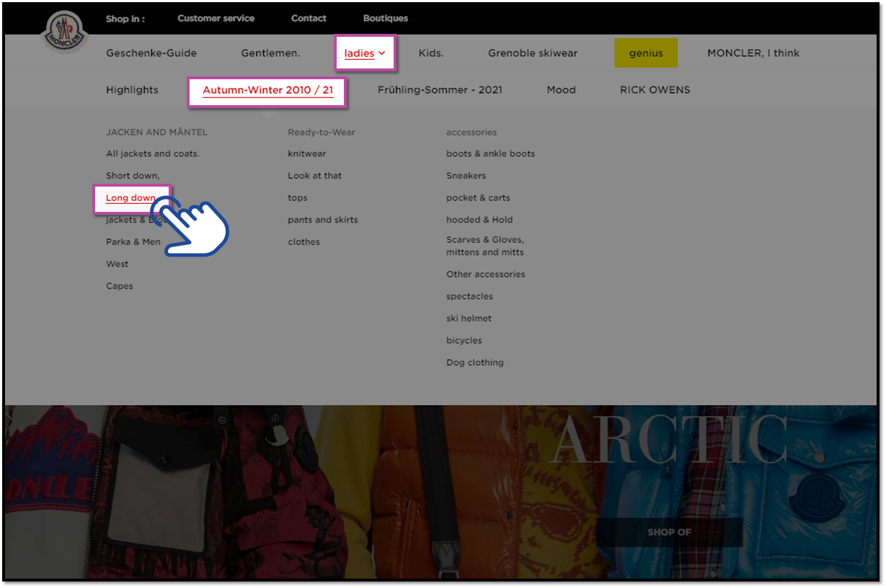886x588 pixels.
Task: Open the Sneakers category
Action: (466, 176)
